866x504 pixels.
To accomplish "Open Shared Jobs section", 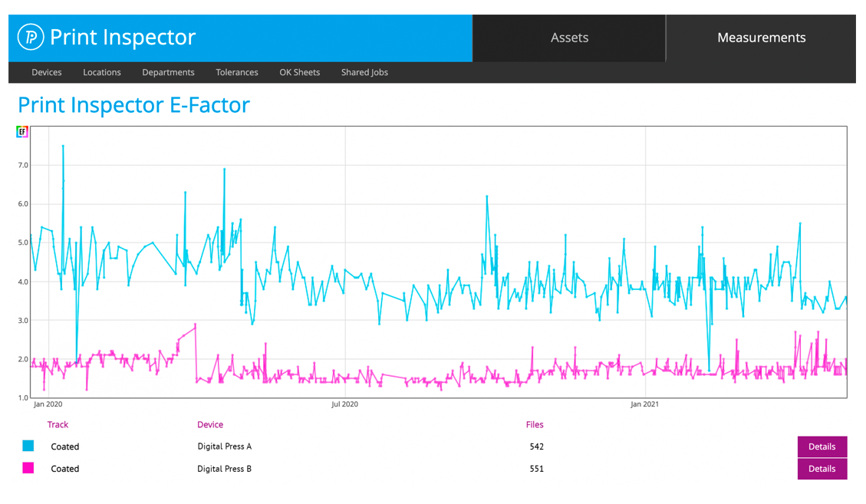I will (x=364, y=72).
